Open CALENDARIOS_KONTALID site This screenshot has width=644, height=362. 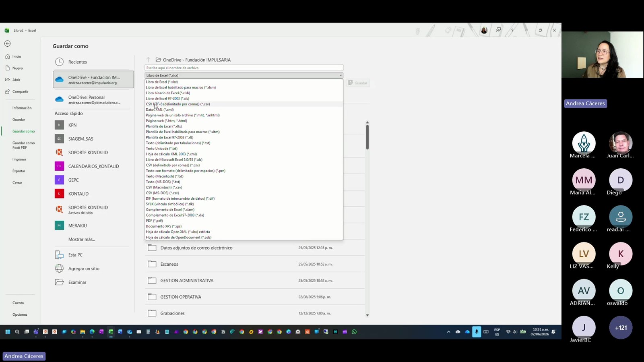click(93, 166)
